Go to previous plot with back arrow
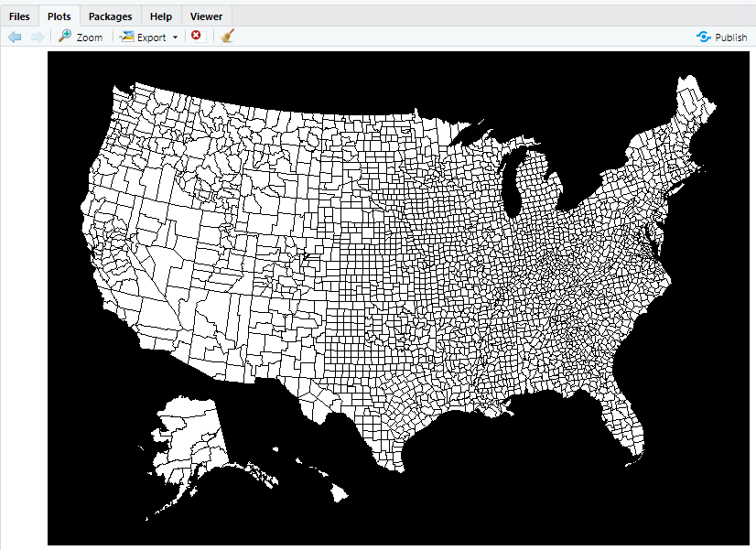 coord(15,38)
